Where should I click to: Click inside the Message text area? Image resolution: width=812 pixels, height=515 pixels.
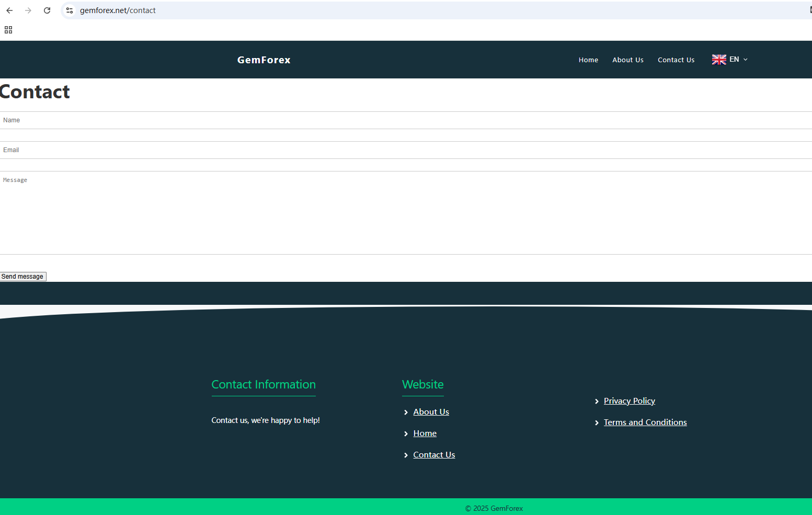pos(406,212)
